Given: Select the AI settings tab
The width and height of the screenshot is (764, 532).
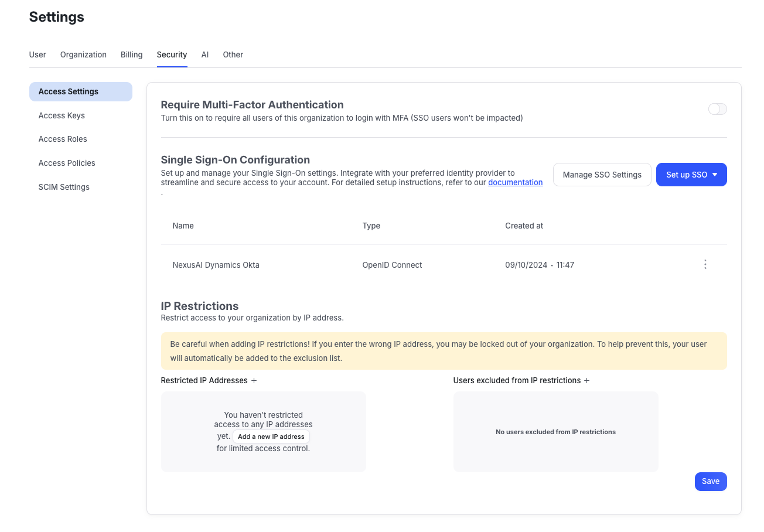Looking at the screenshot, I should [205, 54].
